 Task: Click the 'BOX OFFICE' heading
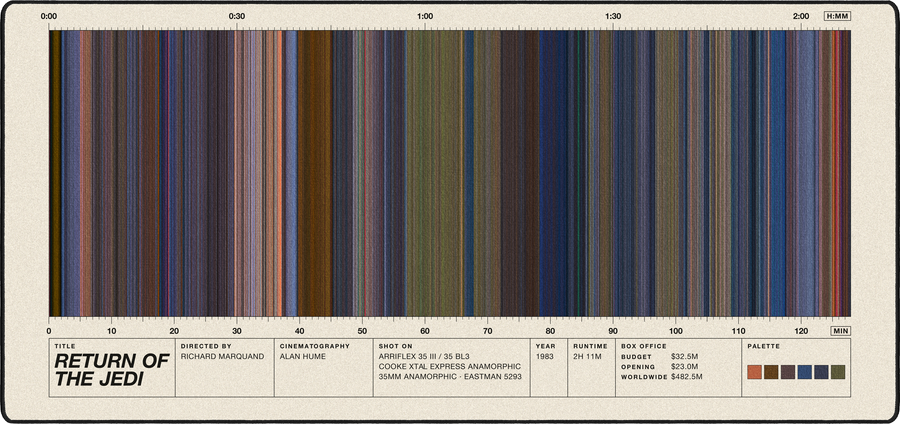[x=643, y=347]
